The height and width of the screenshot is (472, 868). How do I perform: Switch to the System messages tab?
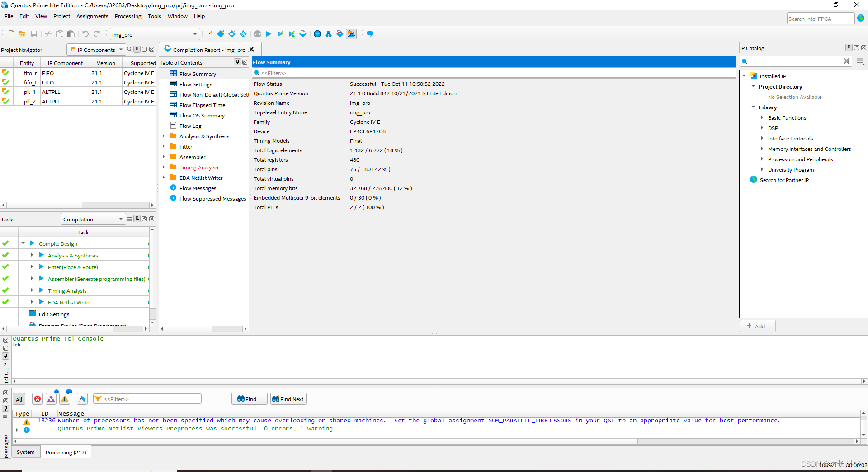coord(26,452)
